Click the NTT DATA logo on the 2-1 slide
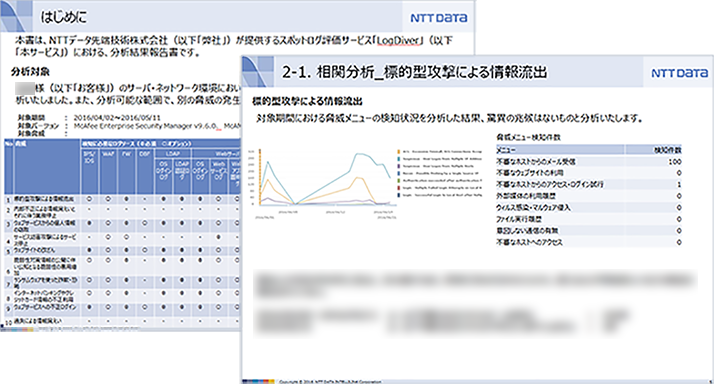This screenshot has height=384, width=714. tap(679, 73)
